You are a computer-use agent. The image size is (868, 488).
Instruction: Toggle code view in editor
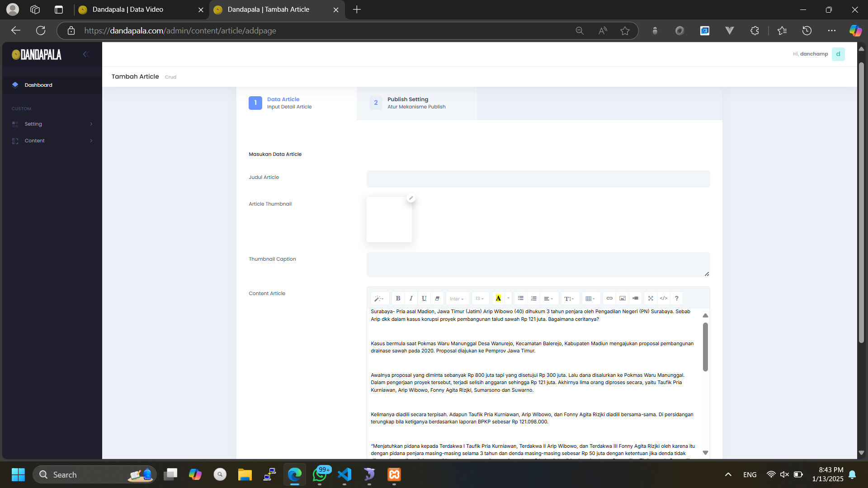click(x=664, y=299)
